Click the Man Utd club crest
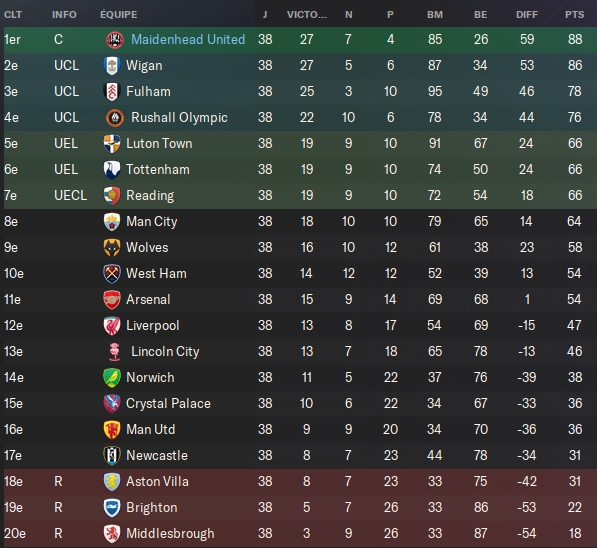Screen dimensions: 597x548 point(112,430)
